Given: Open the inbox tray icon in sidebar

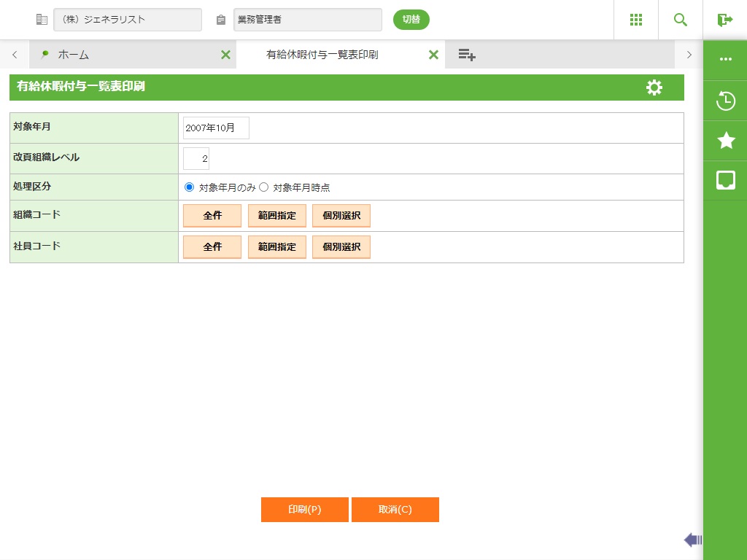Looking at the screenshot, I should point(726,180).
